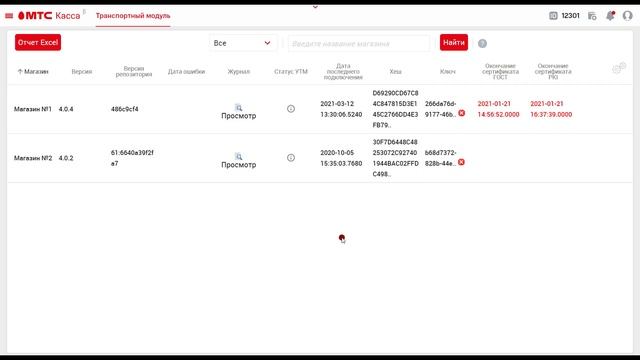Viewport: 640px width, 360px height.
Task: Collapse the top chevron arrow
Action: 315,7
